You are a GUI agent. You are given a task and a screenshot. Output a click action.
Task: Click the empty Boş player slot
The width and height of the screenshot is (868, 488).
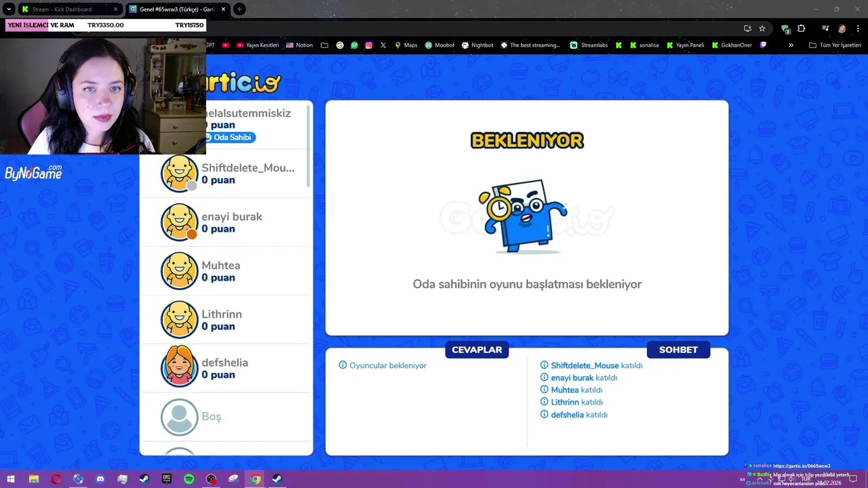[x=225, y=416]
